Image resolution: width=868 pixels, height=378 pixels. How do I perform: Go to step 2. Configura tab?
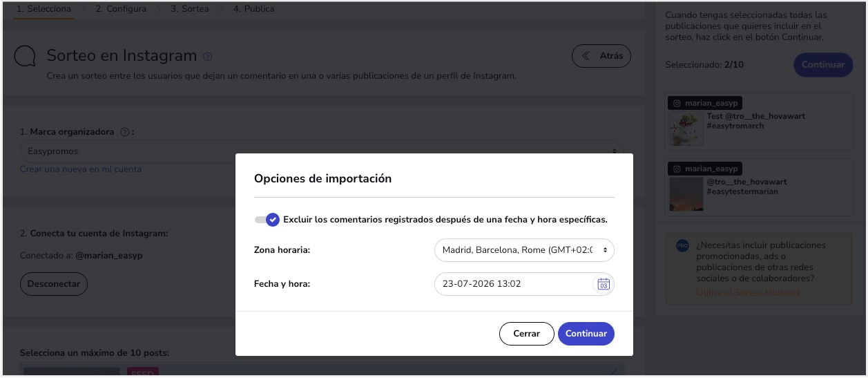pos(121,9)
